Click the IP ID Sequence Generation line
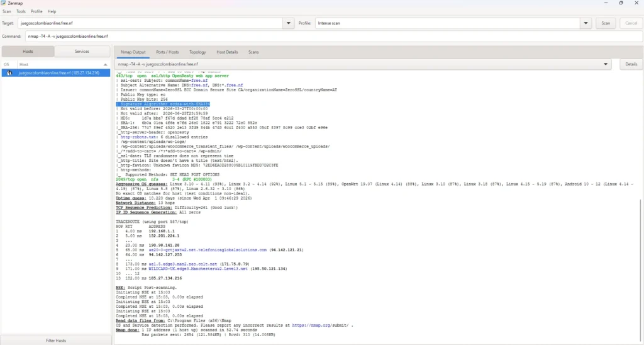 pyautogui.click(x=158, y=213)
